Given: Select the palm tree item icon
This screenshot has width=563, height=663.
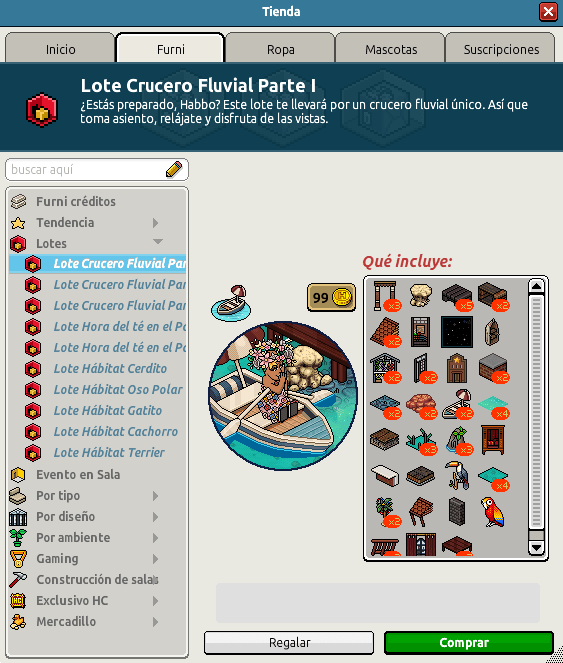Looking at the screenshot, I should click(384, 510).
